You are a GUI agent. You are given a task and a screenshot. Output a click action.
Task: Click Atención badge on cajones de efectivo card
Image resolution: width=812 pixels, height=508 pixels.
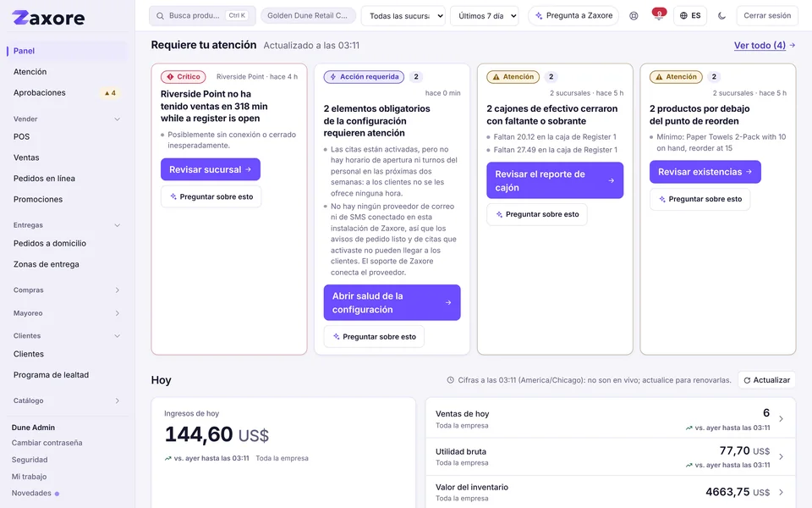point(513,77)
